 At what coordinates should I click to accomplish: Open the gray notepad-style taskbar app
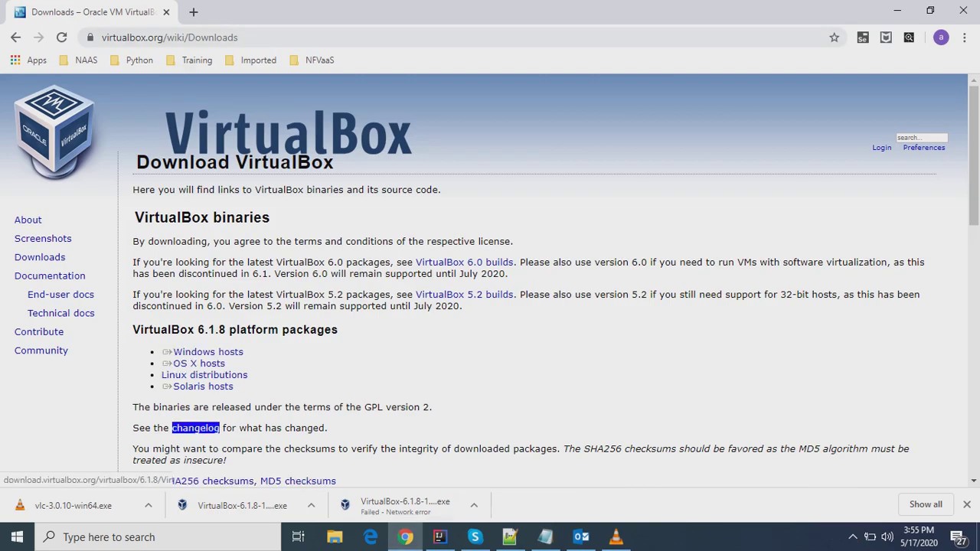545,536
